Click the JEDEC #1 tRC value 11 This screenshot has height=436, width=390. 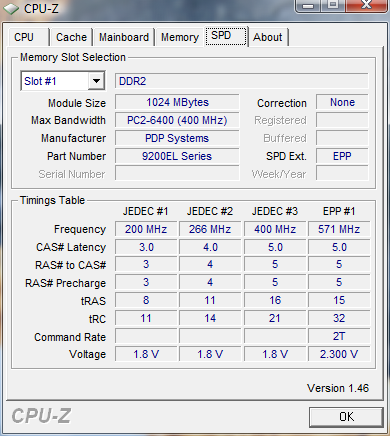point(146,318)
